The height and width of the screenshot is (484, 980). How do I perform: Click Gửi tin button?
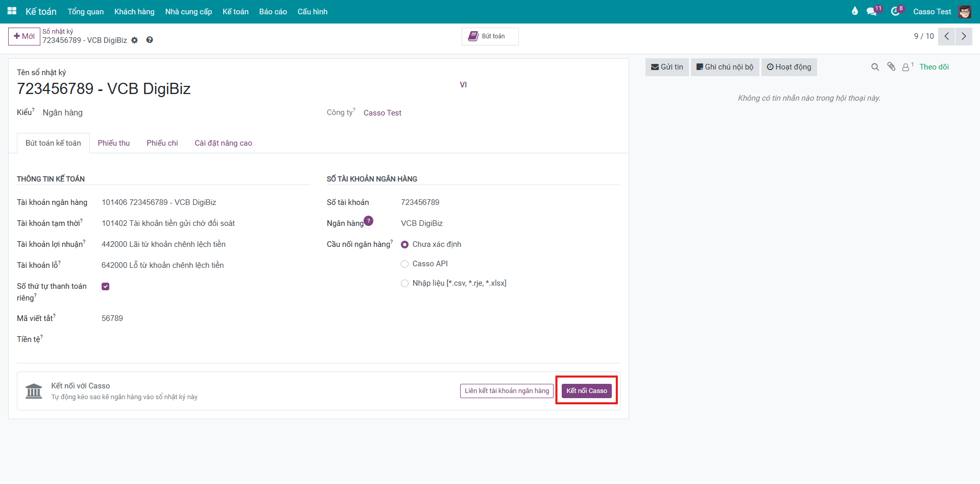pyautogui.click(x=667, y=67)
